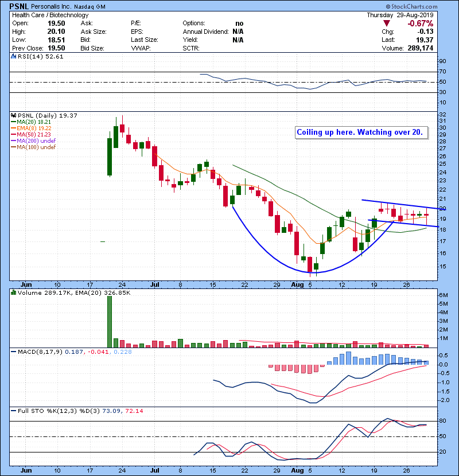Click the Low value 18.51
459x476 pixels.
tap(56, 40)
